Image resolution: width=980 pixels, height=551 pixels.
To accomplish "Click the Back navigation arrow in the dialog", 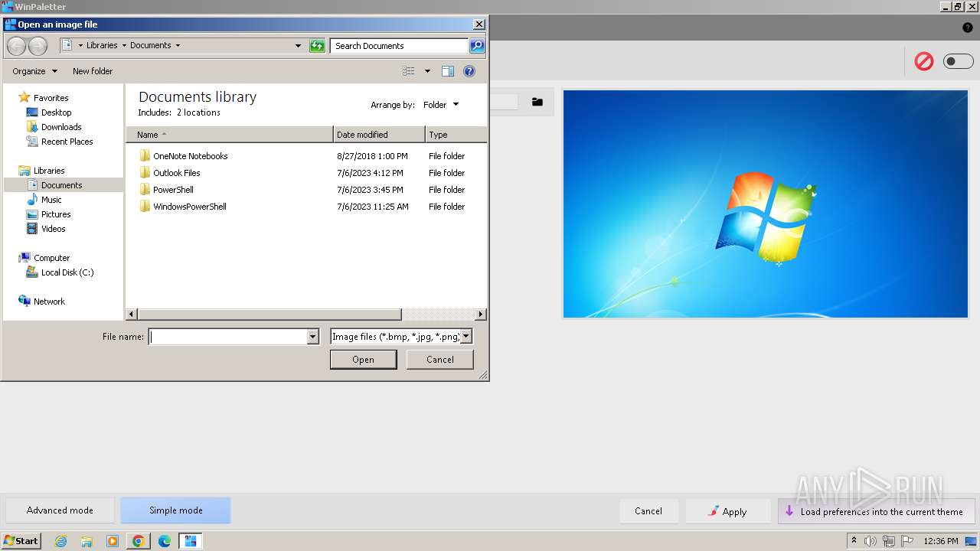I will (16, 46).
